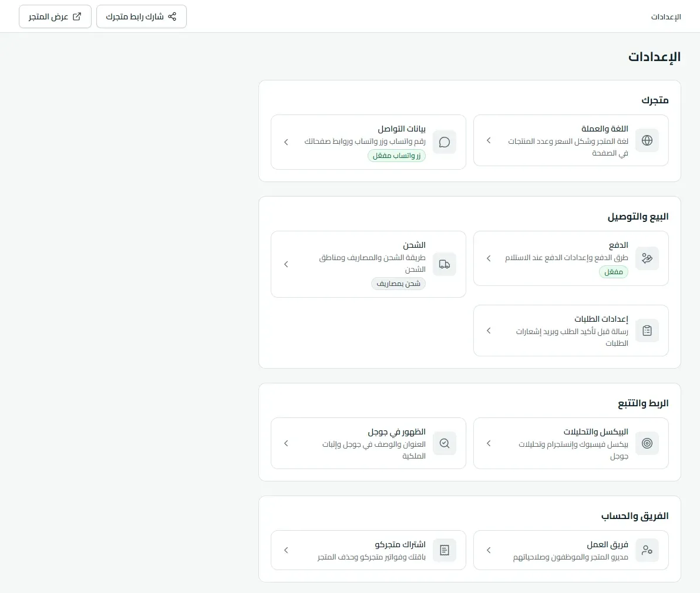Expand the اللغة والعملة chevron

pyautogui.click(x=489, y=140)
